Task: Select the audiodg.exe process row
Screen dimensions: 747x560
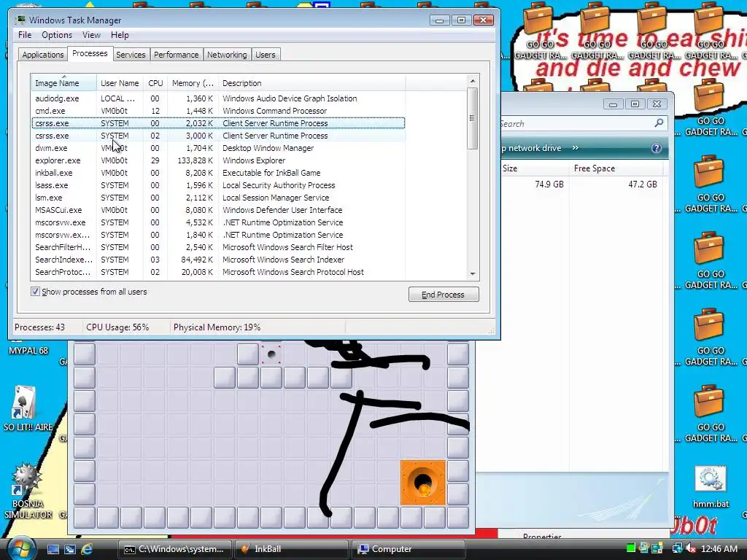Action: point(218,98)
